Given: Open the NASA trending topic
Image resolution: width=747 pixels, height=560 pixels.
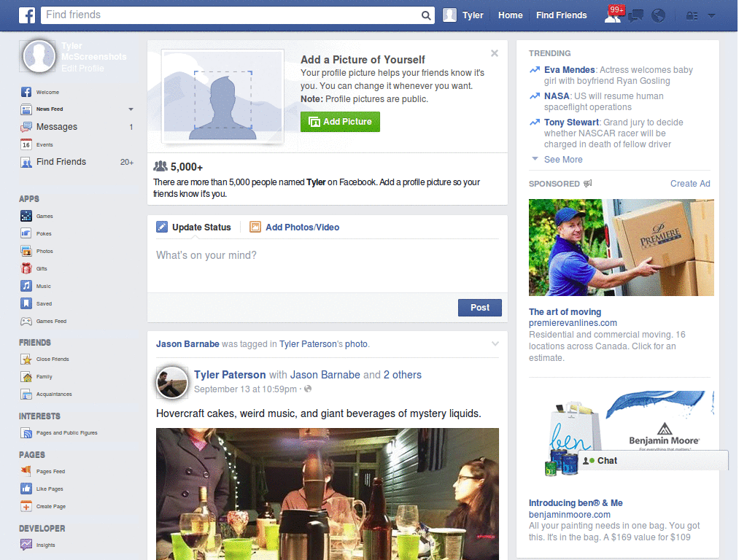Looking at the screenshot, I should (x=557, y=96).
